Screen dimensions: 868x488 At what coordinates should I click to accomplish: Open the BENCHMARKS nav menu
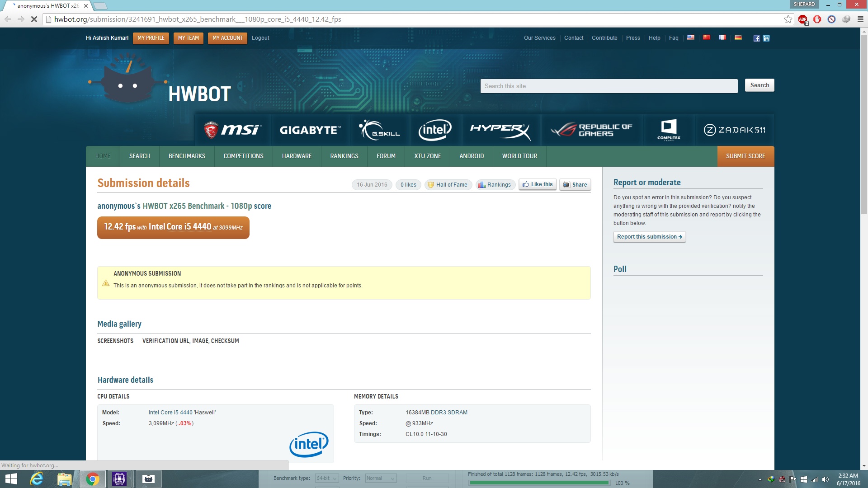point(187,156)
